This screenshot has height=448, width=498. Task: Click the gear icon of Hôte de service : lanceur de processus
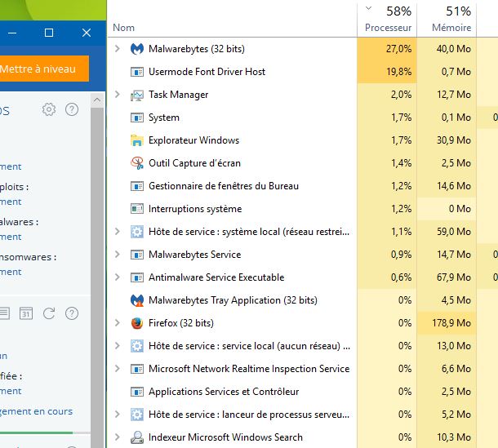tap(137, 415)
